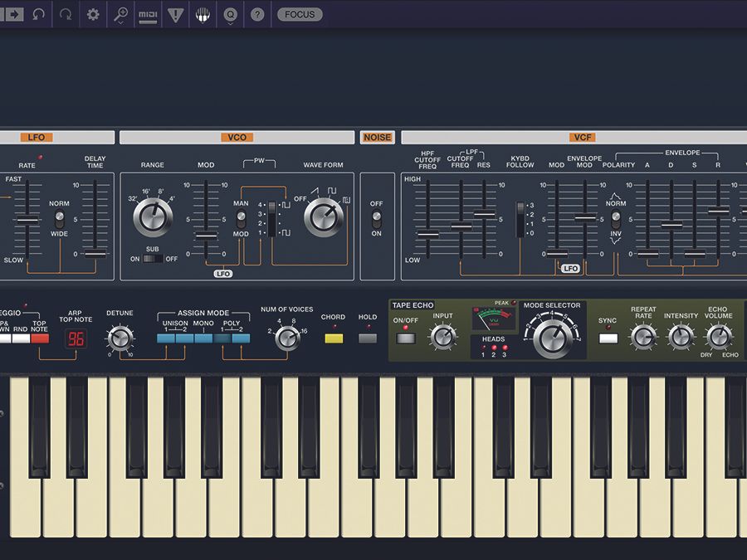Open help with the question mark icon

[x=257, y=15]
